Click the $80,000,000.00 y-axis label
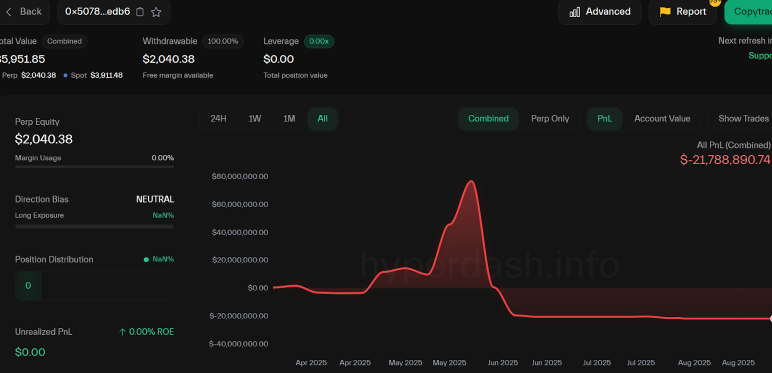 pyautogui.click(x=240, y=176)
